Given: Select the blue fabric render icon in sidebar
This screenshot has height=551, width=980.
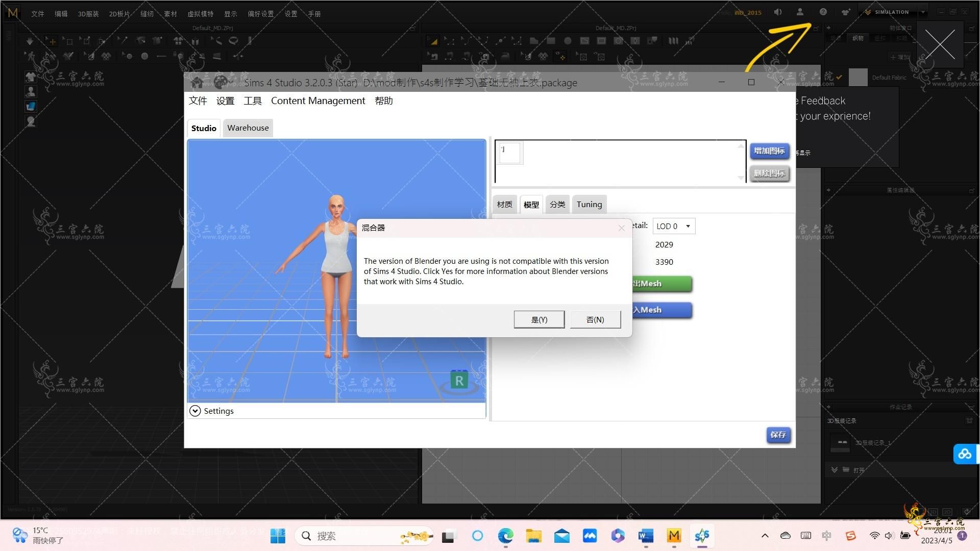Looking at the screenshot, I should pos(31,106).
